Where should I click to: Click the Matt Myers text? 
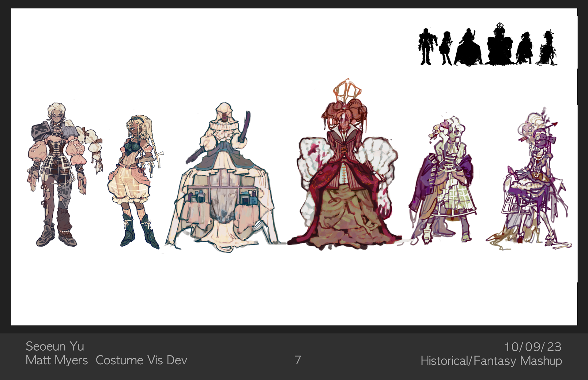point(57,360)
